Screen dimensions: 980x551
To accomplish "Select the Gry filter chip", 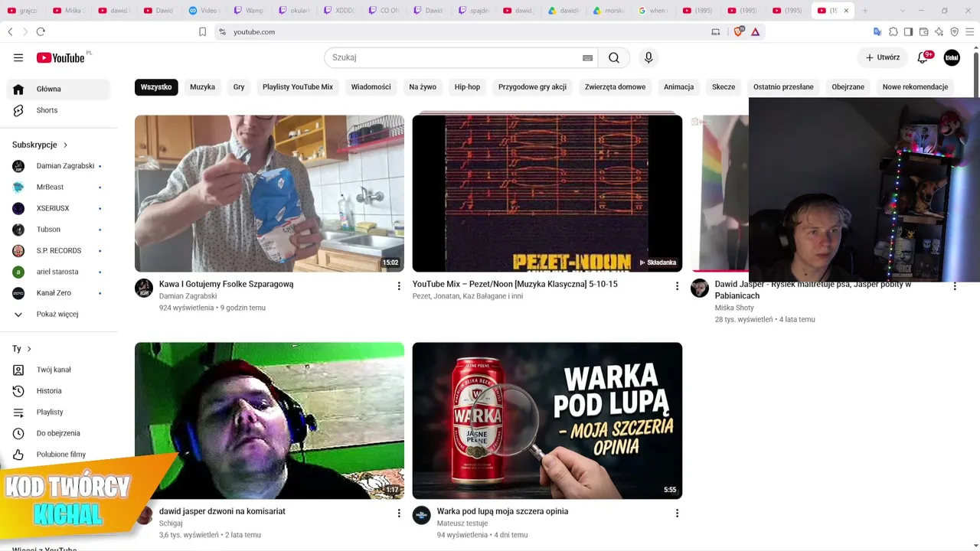I will (239, 87).
